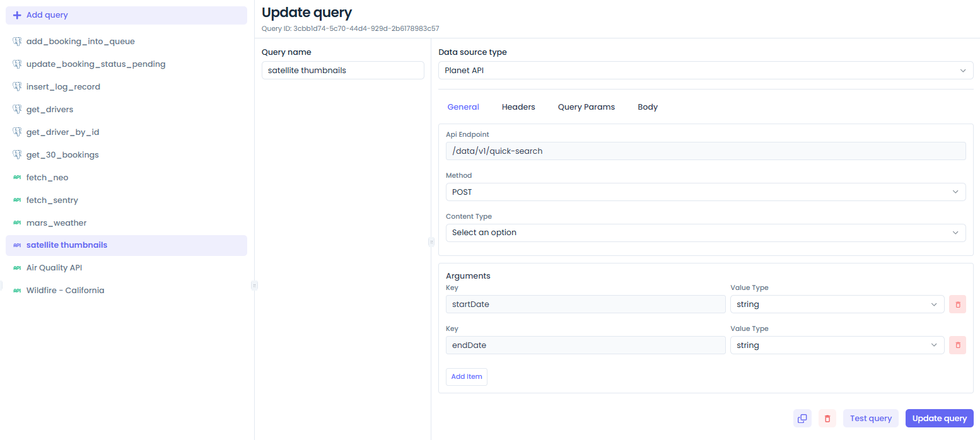
Task: Switch to the Headers tab
Action: [518, 107]
